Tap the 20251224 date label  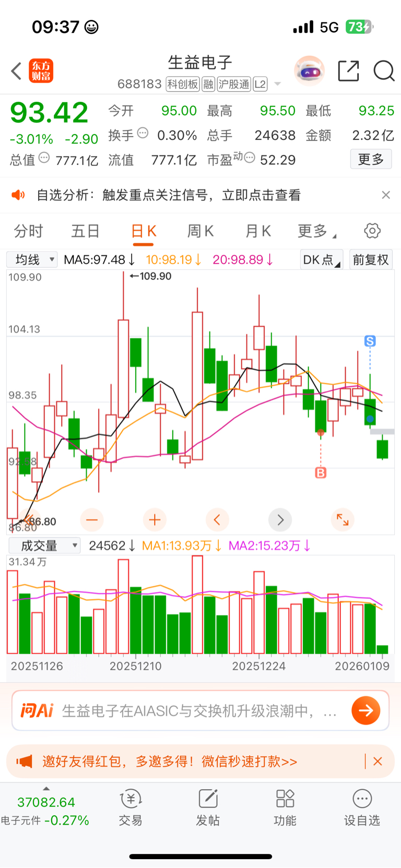click(258, 666)
